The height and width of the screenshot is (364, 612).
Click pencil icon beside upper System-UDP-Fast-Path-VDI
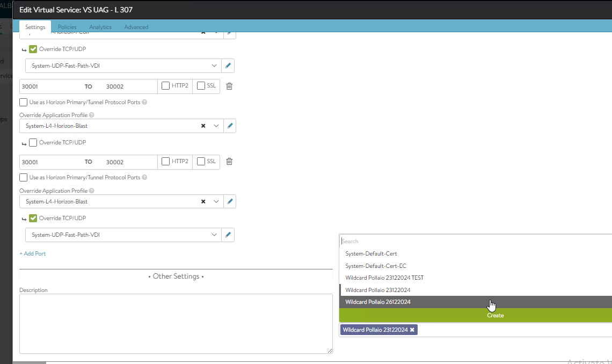228,66
